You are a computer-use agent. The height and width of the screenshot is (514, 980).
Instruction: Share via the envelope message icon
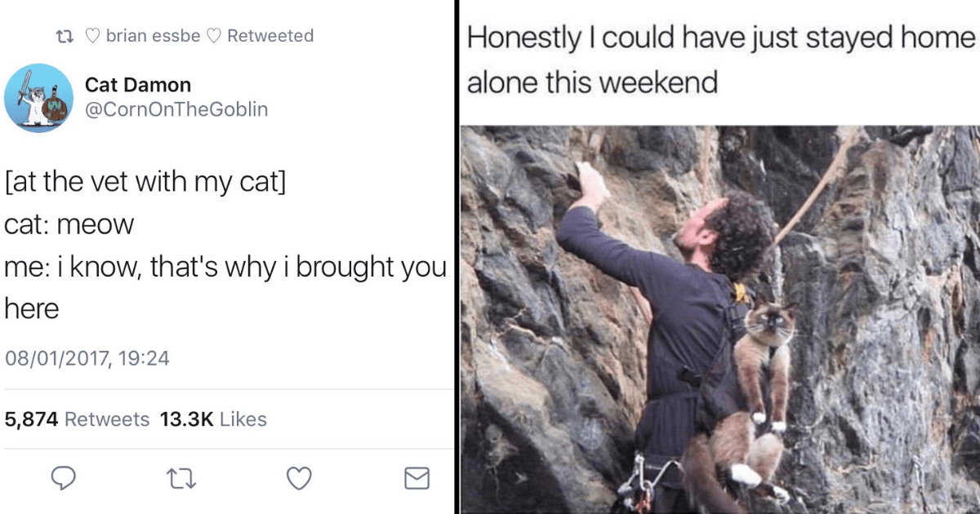click(417, 478)
